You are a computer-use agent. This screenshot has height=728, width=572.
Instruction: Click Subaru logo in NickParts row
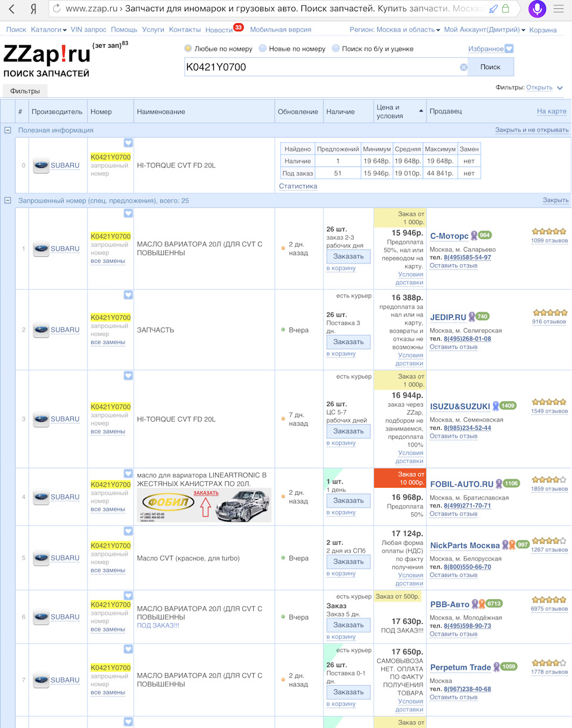[41, 558]
